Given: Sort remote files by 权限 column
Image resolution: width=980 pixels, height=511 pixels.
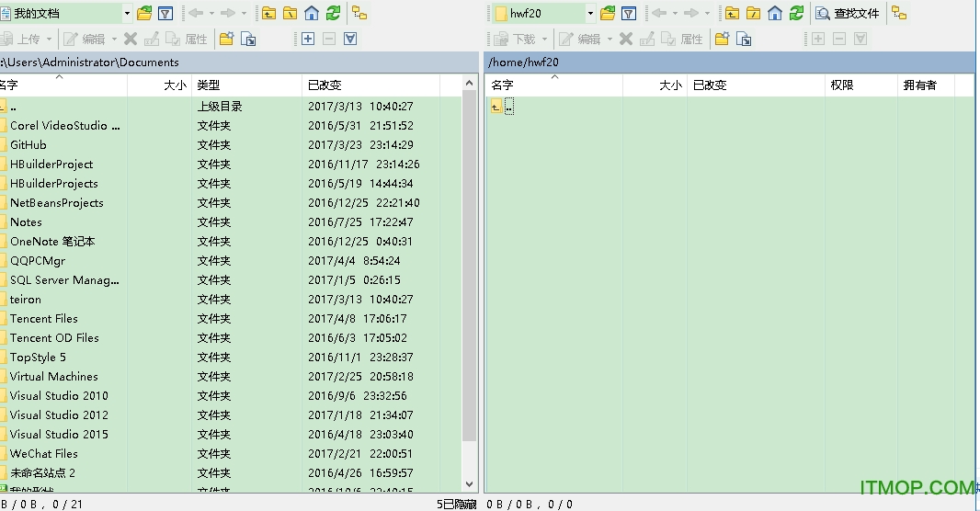Looking at the screenshot, I should (861, 85).
